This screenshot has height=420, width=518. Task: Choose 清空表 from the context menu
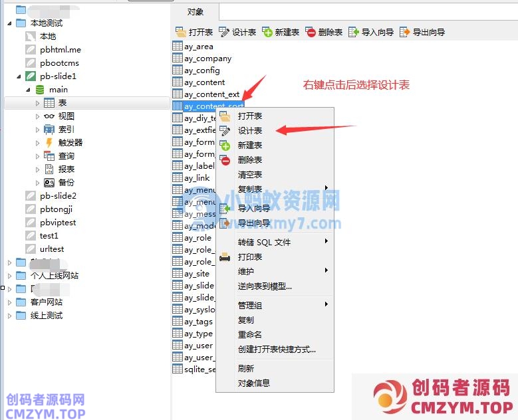pos(250,175)
